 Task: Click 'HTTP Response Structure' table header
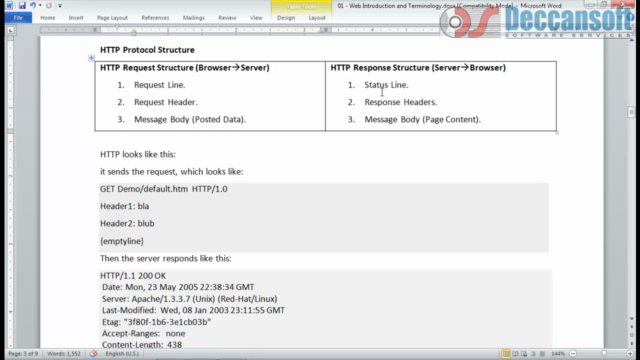point(418,68)
